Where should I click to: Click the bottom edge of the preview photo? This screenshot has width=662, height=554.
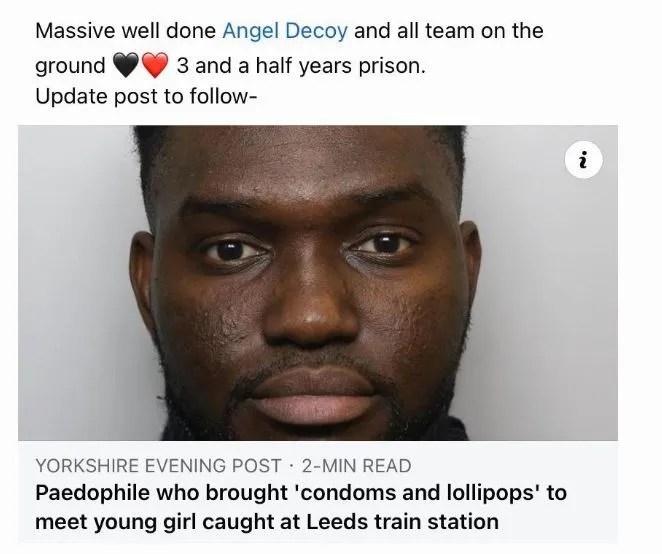tap(317, 437)
